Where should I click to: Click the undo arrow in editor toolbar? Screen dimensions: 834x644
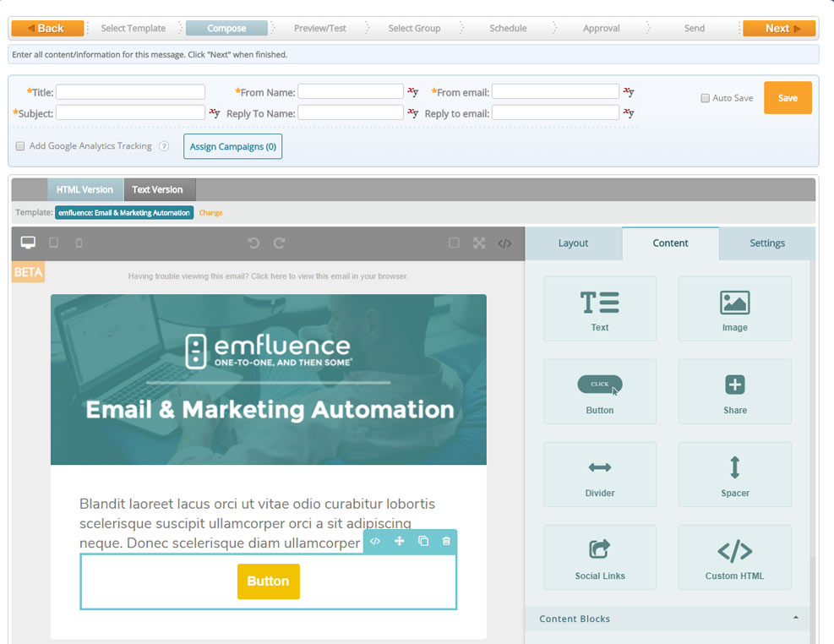click(253, 243)
